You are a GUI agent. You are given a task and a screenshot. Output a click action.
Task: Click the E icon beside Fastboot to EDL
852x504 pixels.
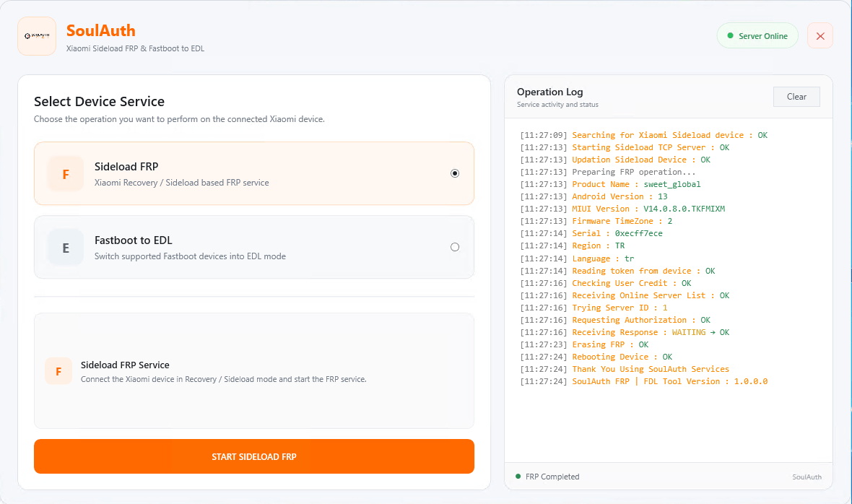[66, 248]
